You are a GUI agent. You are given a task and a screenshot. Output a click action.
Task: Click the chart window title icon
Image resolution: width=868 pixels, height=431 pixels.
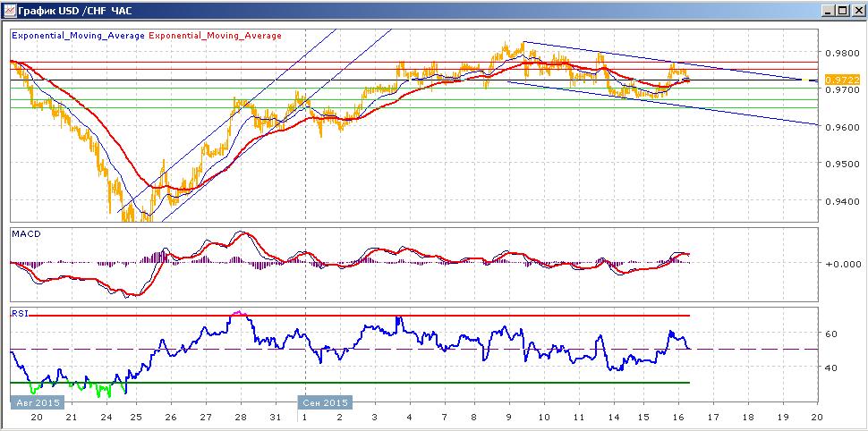pyautogui.click(x=9, y=11)
